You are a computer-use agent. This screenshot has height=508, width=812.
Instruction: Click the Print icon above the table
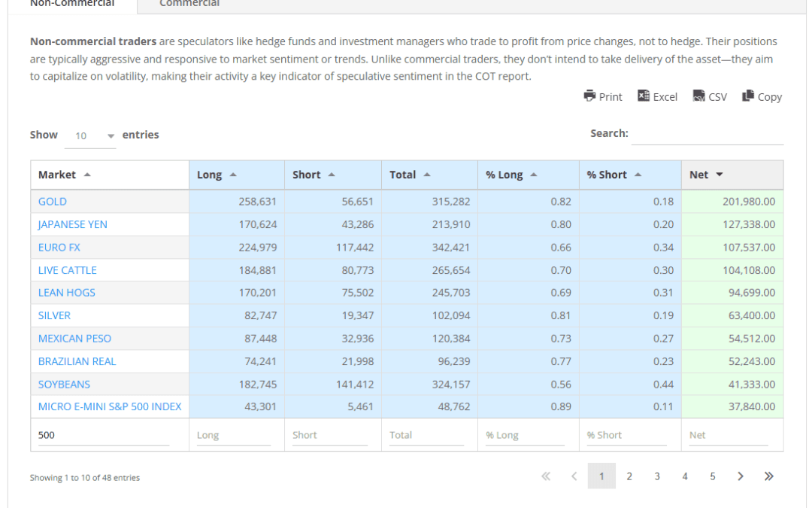(602, 96)
